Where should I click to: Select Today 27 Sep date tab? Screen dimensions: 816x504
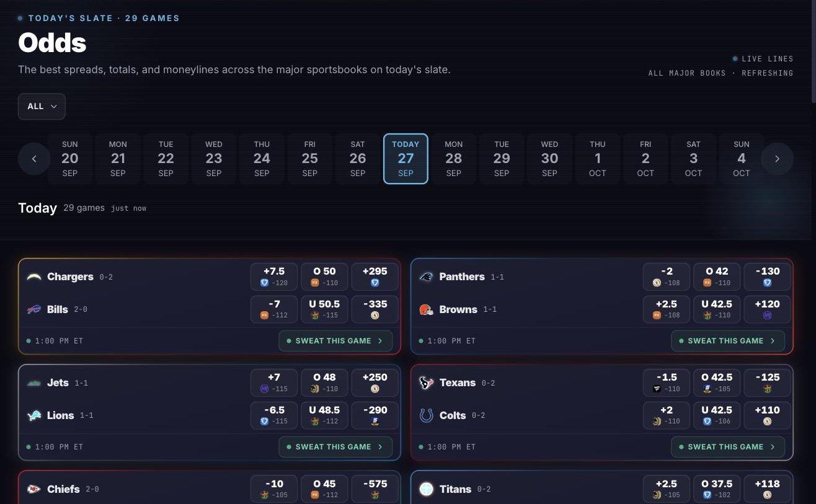pyautogui.click(x=406, y=159)
